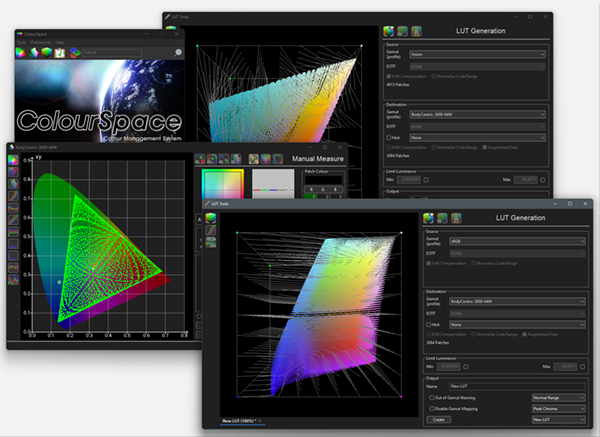Open Source Gamut dropdown showing sRGB
This screenshot has width=600, height=437.
(517, 241)
